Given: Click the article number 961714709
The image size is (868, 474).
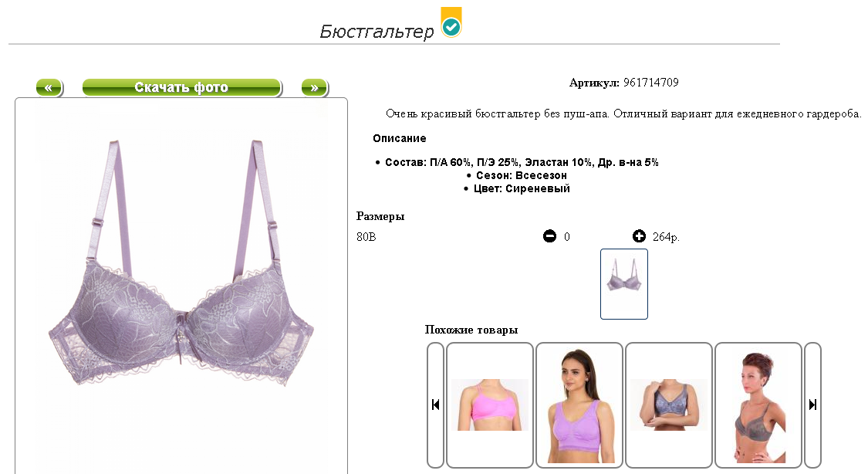Looking at the screenshot, I should (651, 83).
